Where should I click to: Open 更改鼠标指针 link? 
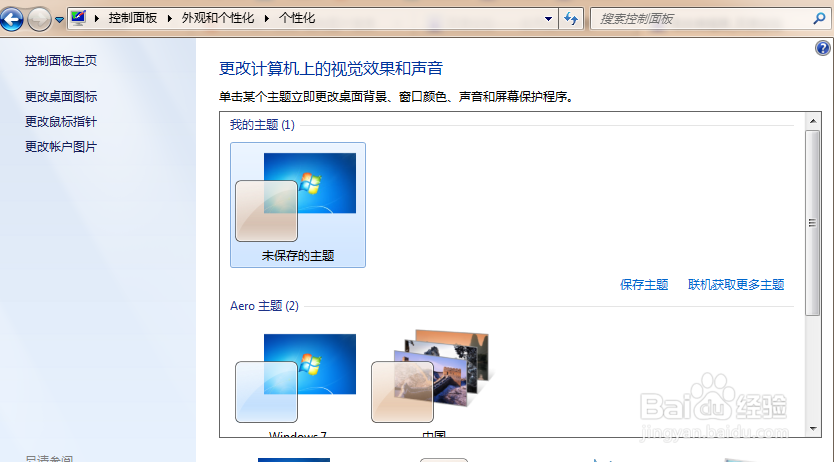(61, 122)
